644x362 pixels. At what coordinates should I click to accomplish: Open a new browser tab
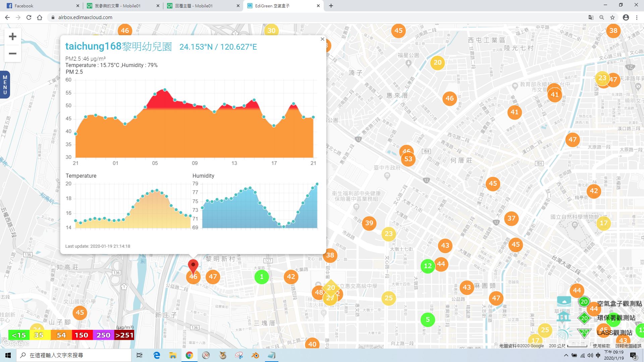(331, 6)
